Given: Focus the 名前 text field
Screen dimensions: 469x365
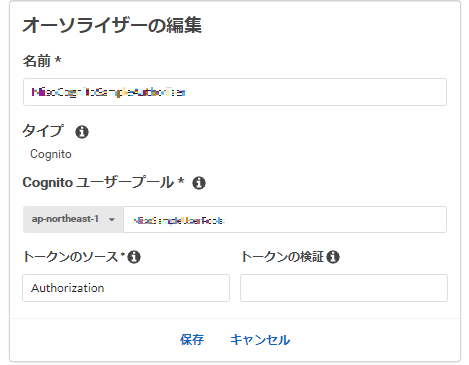Looking at the screenshot, I should (x=235, y=92).
